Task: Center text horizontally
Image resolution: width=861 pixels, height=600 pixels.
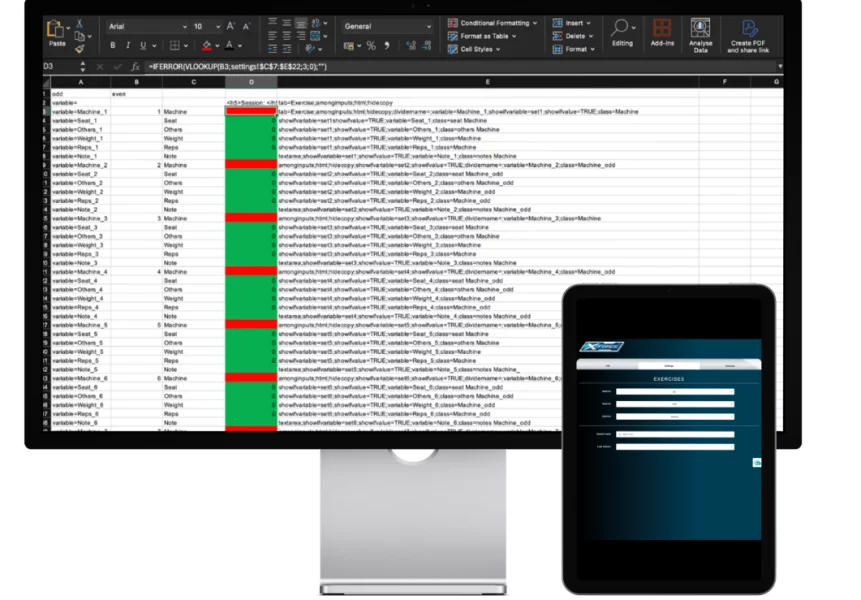Action: point(287,36)
